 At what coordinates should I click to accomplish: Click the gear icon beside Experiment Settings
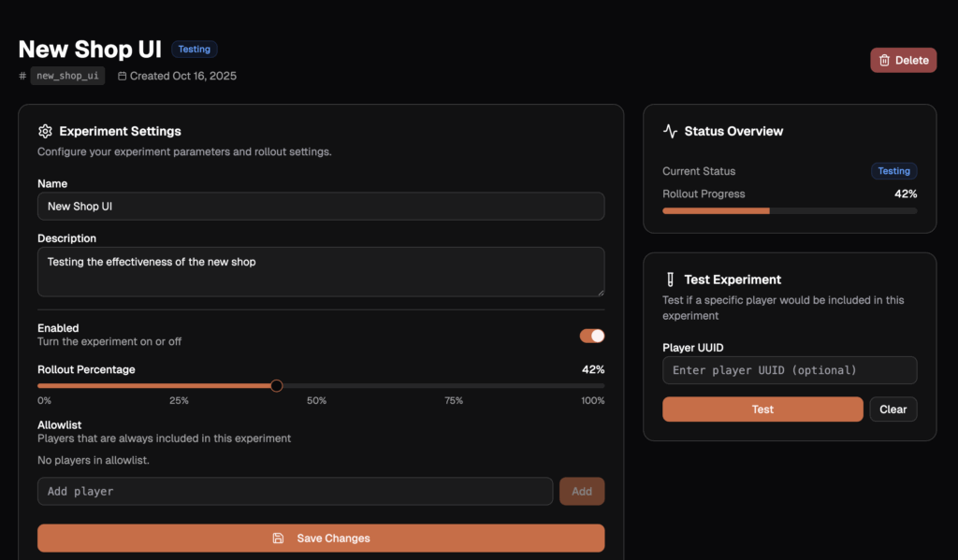click(45, 132)
